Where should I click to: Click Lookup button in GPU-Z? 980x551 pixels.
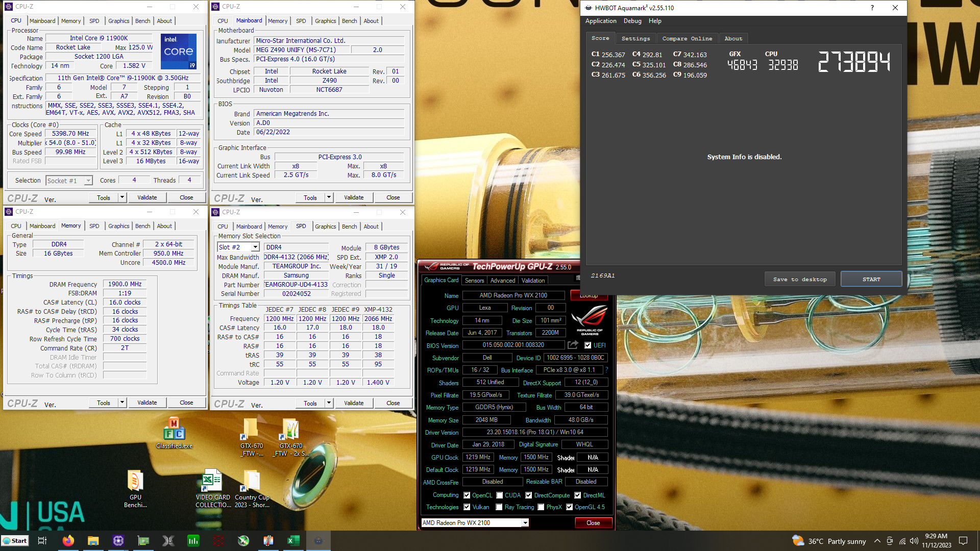pyautogui.click(x=589, y=296)
